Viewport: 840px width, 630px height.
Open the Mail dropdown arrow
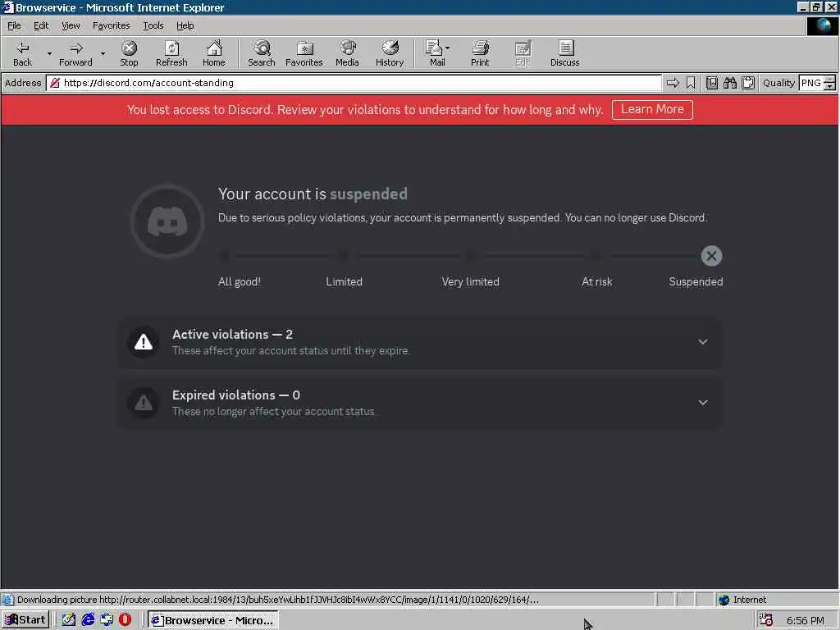pyautogui.click(x=448, y=48)
